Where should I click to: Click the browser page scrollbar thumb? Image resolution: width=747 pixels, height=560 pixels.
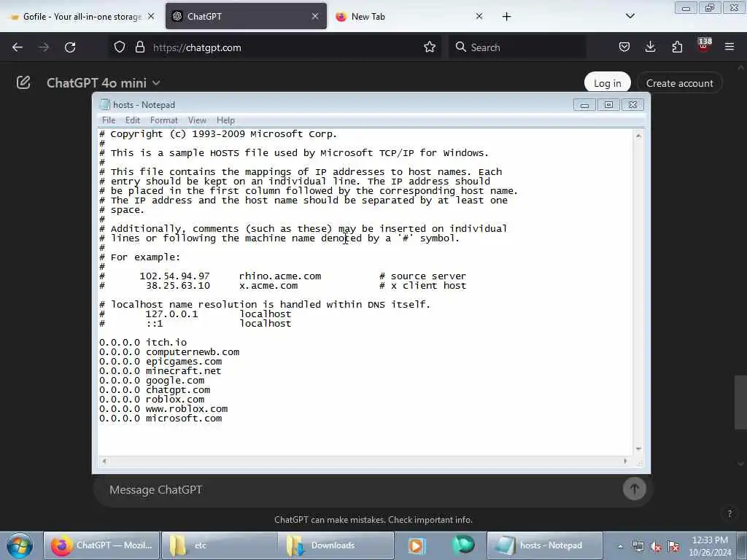740,402
